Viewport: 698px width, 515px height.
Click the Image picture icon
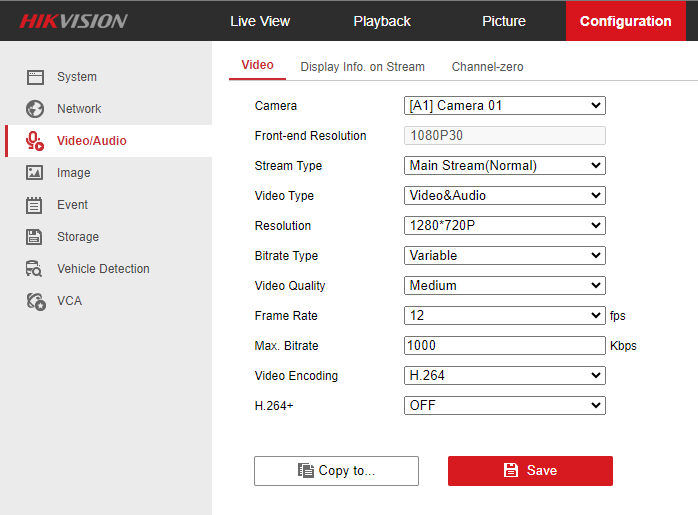(35, 173)
